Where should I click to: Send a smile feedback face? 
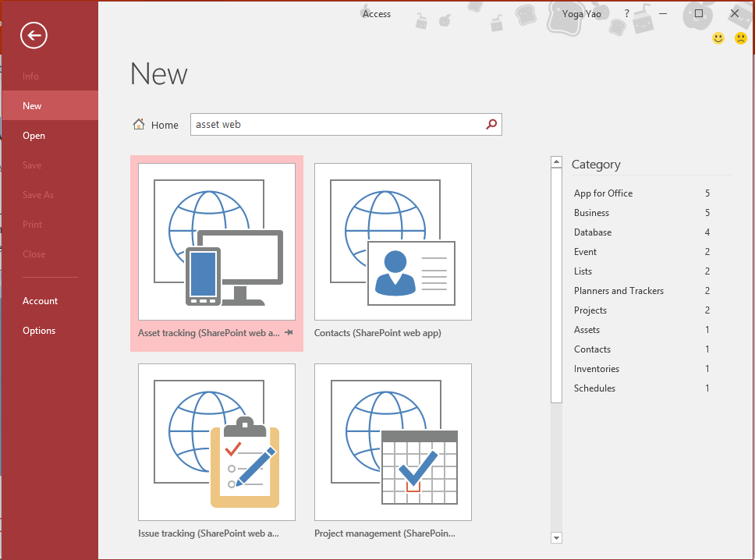718,38
